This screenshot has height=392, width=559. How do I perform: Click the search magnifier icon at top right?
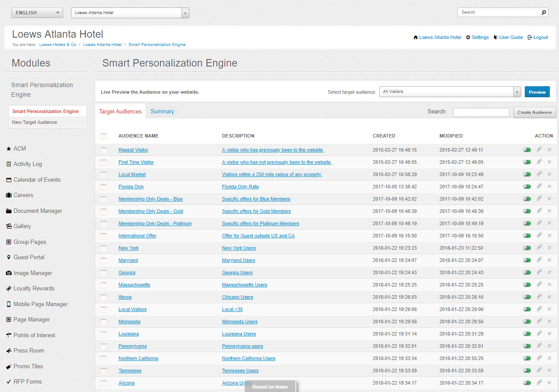(544, 12)
